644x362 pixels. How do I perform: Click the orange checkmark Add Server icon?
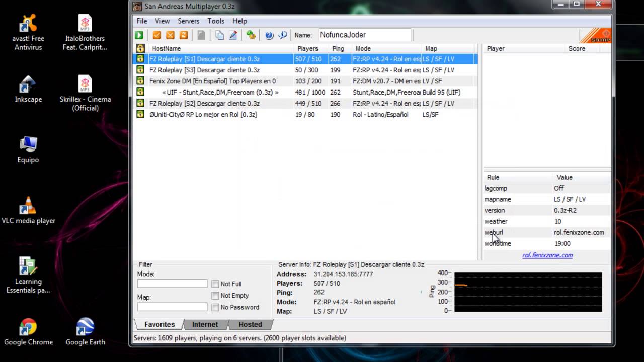pos(157,35)
